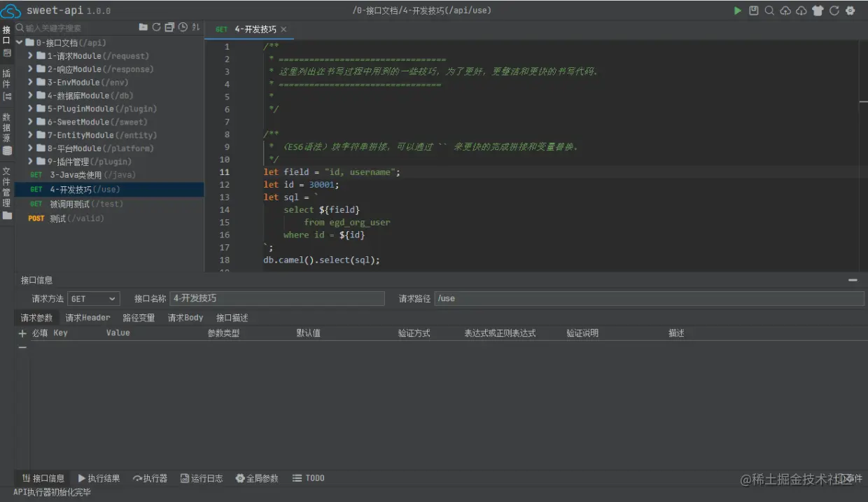Open the 文件管理 sidebar panel
Viewport: 868px width, 502px height.
6,193
